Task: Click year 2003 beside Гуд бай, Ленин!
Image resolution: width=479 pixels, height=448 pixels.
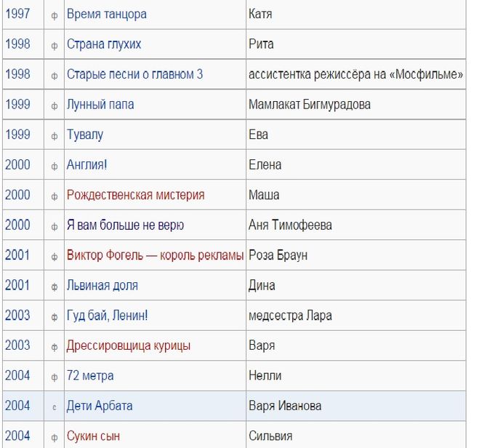Action: pos(17,316)
